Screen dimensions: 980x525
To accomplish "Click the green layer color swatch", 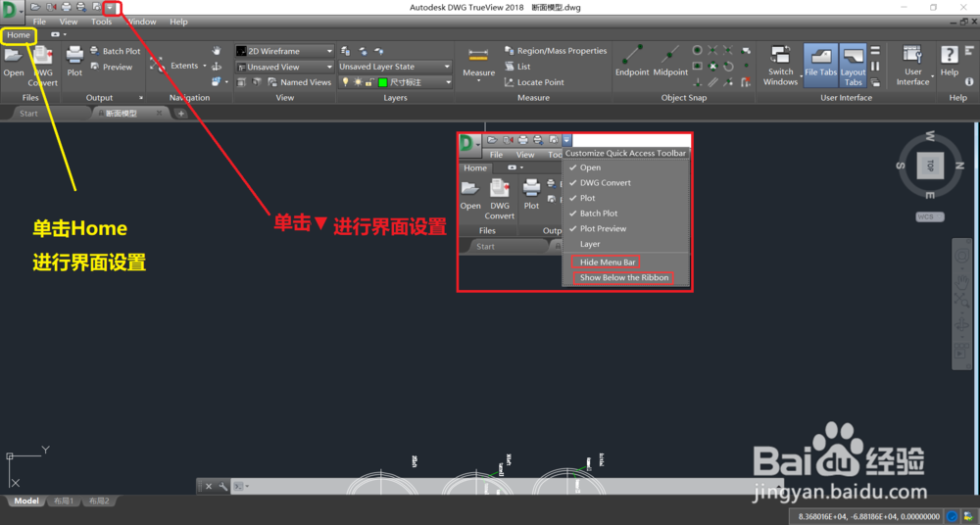I will coord(382,82).
